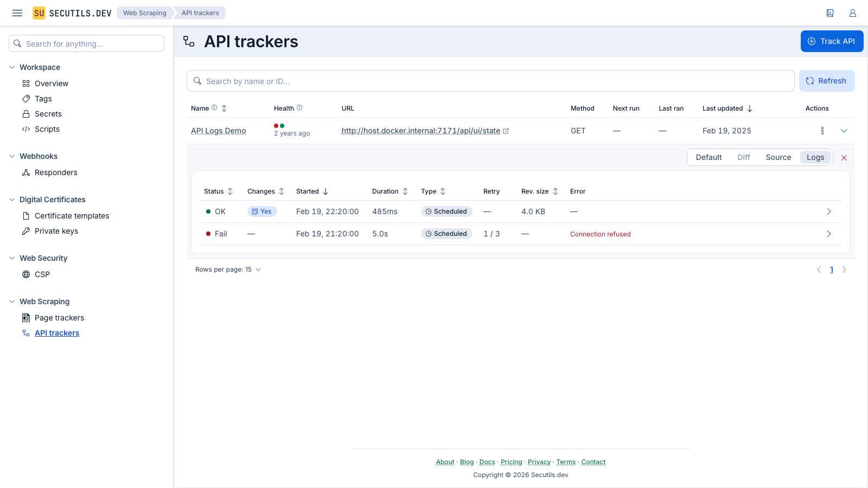Open the documentation book icon
The height and width of the screenshot is (488, 868).
click(x=830, y=13)
